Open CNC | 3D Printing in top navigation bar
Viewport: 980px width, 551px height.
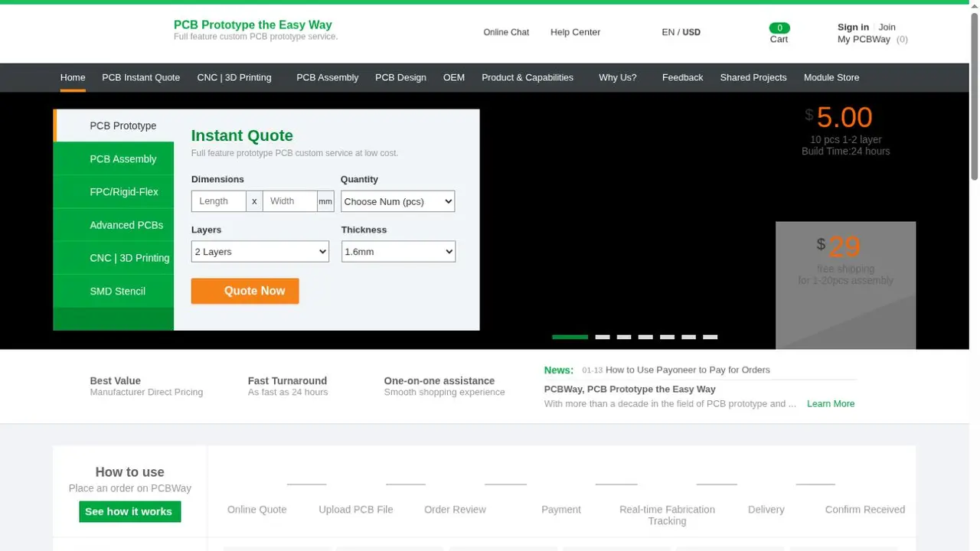pyautogui.click(x=234, y=77)
